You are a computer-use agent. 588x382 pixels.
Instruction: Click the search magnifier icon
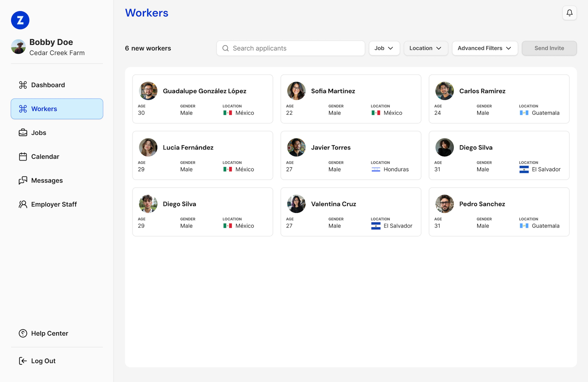(x=225, y=48)
